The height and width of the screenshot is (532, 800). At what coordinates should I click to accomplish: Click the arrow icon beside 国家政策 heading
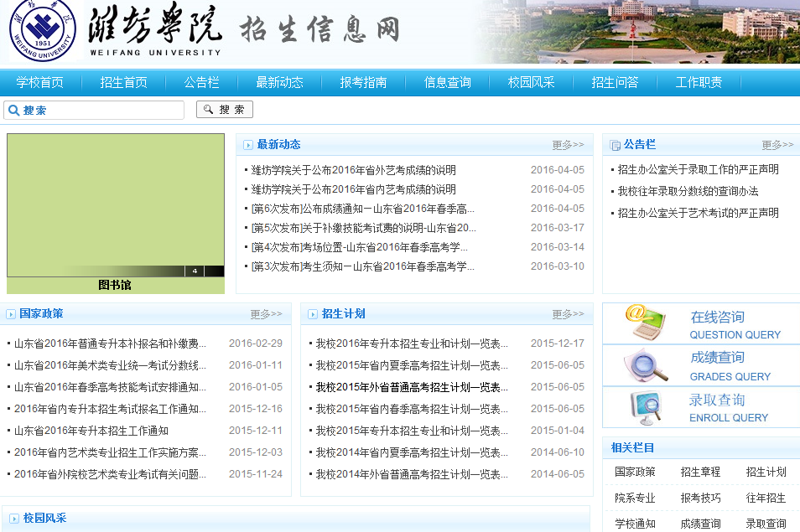[11, 314]
